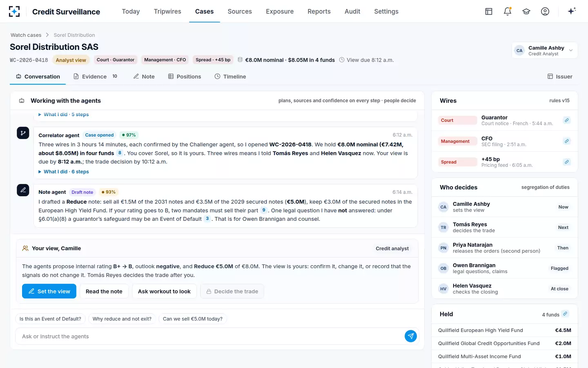Click the sparkle AI assistant icon
The image size is (588, 368).
572,11
